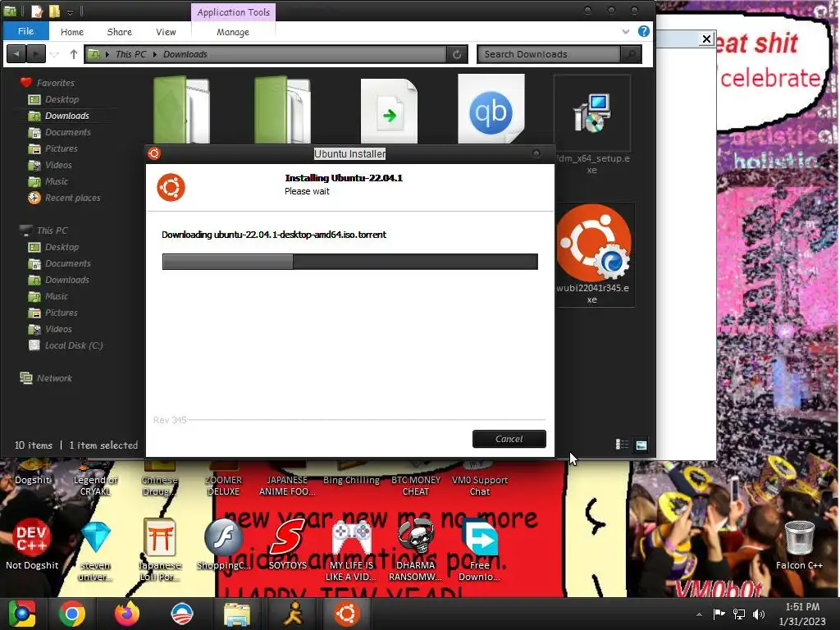Select Music under Favorites
The height and width of the screenshot is (630, 840).
48,181
